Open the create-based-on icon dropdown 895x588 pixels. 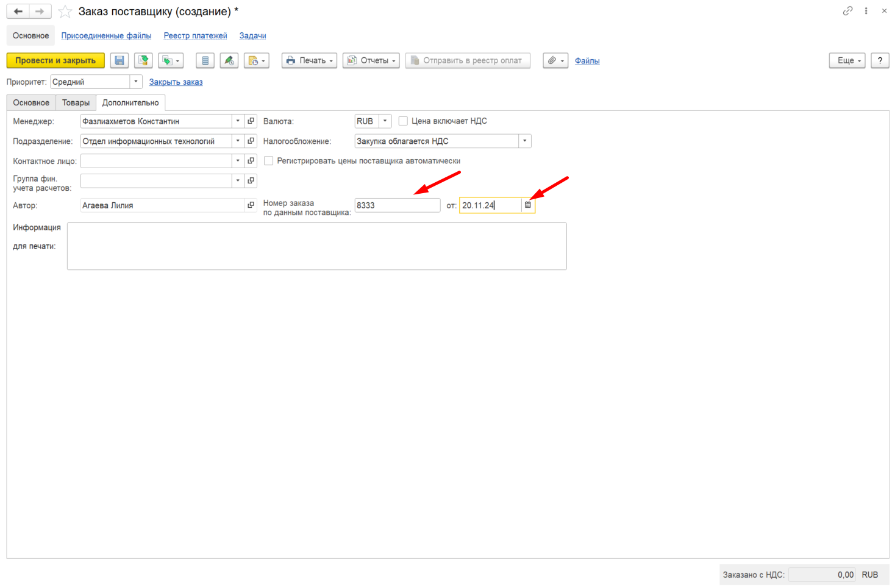coord(171,60)
